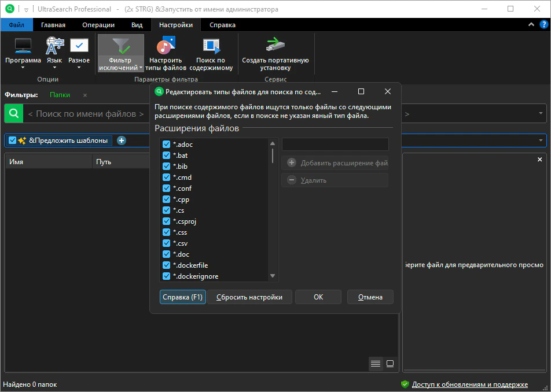551x392 pixels.
Task: Click Поиск по содержимому icon
Action: coord(211,46)
